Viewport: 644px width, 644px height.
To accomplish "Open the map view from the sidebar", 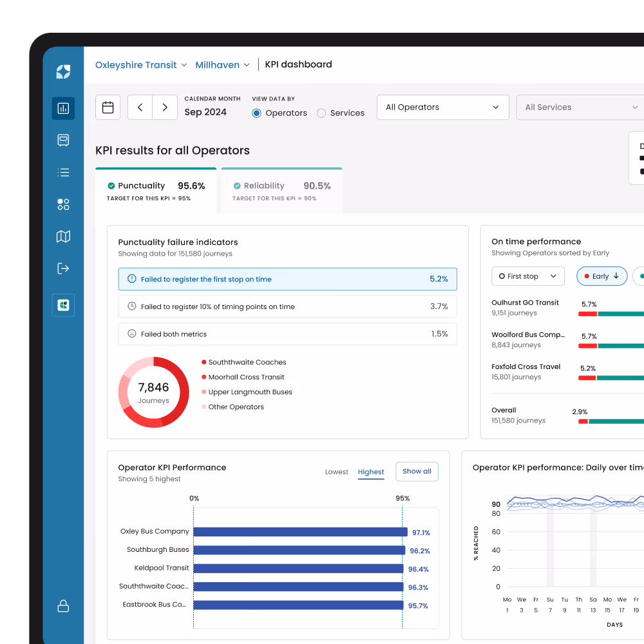I will pos(62,236).
